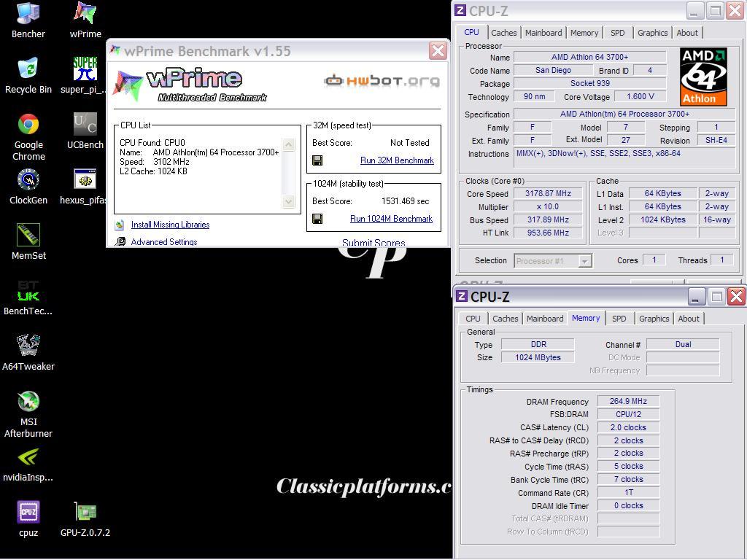Select About tab in lower CPU-Z window
Screen dimensions: 747x560
click(x=689, y=319)
